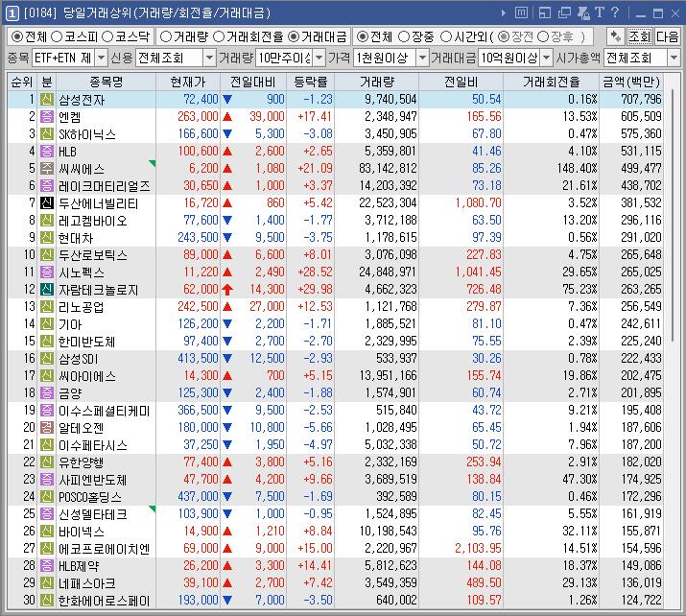Click the brown badge icon for 씨씨에스
The image size is (686, 616).
click(x=47, y=169)
